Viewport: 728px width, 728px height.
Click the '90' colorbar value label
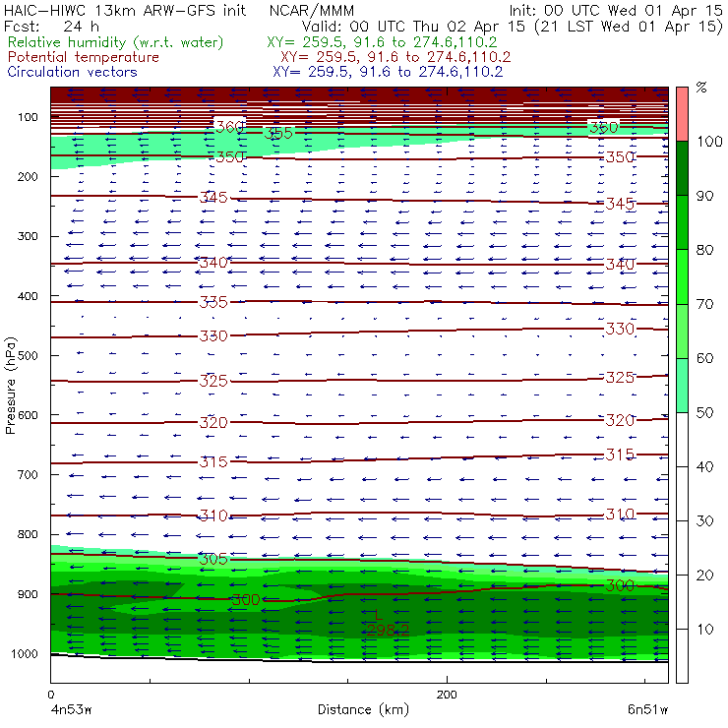tap(704, 196)
